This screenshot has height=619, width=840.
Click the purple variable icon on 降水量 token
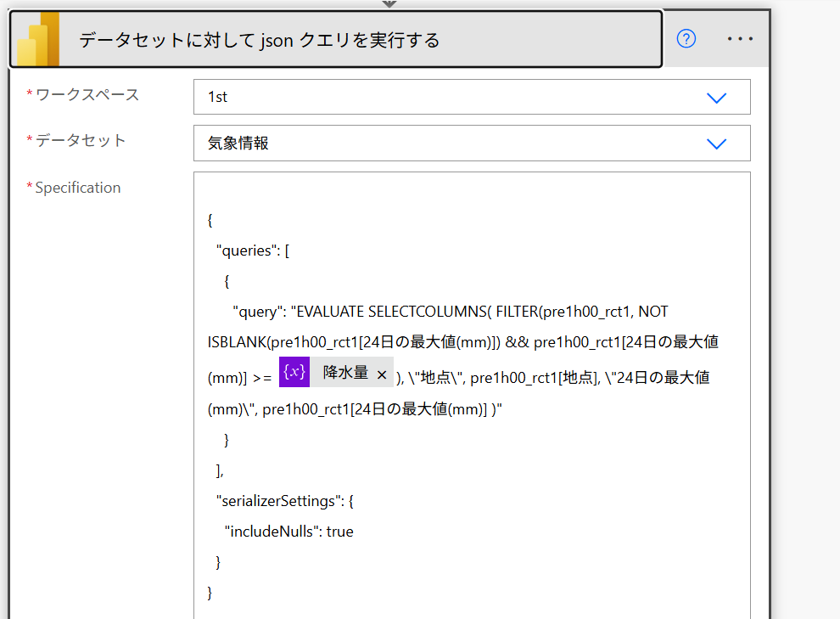(x=294, y=372)
